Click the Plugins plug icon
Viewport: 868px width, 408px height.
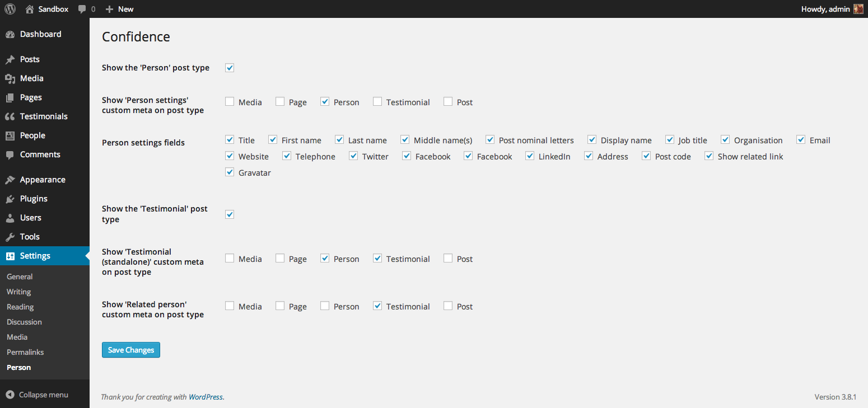point(10,199)
